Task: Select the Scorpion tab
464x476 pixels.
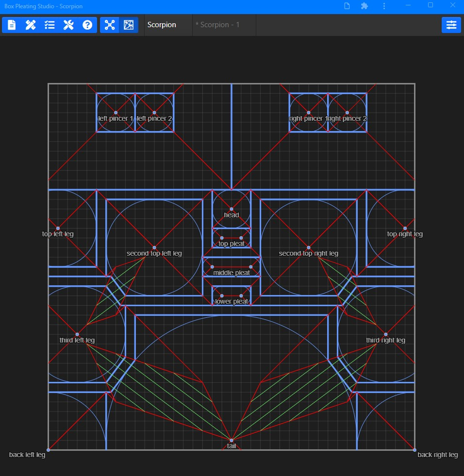Action: (x=168, y=25)
